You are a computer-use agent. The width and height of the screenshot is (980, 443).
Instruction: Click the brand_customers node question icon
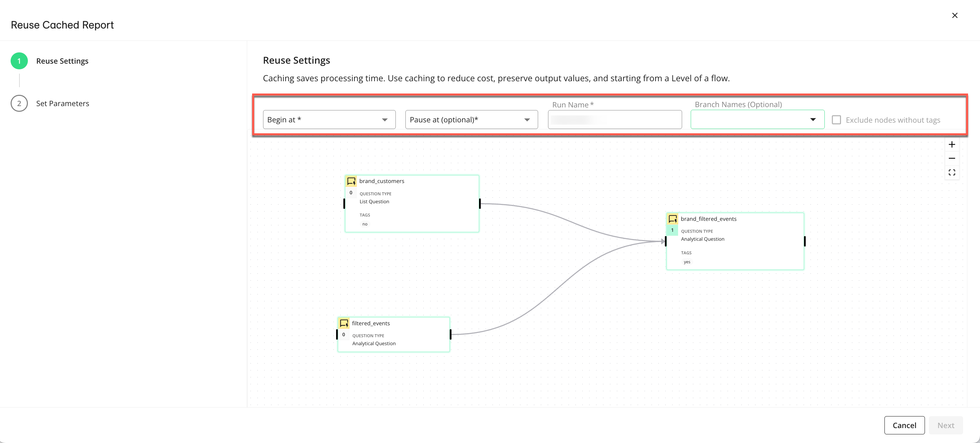pos(351,181)
